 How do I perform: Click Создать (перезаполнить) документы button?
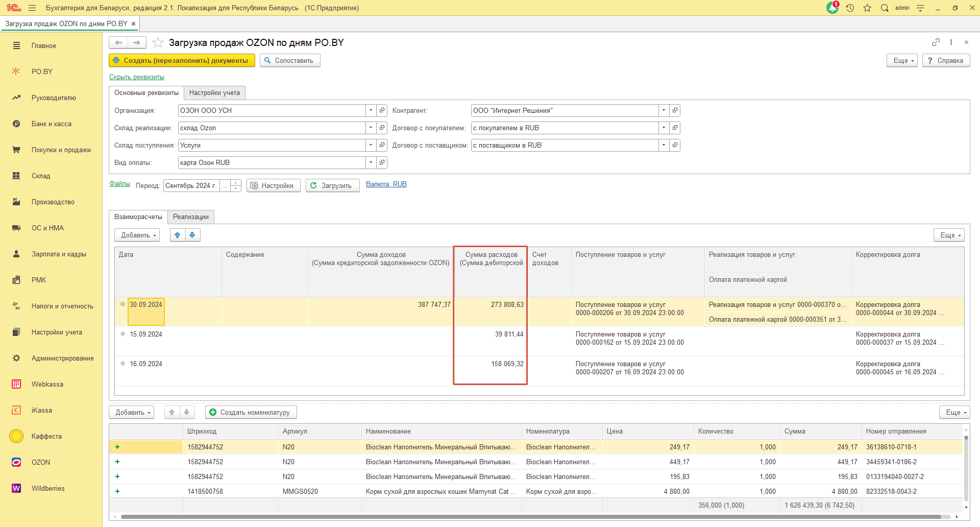point(182,60)
